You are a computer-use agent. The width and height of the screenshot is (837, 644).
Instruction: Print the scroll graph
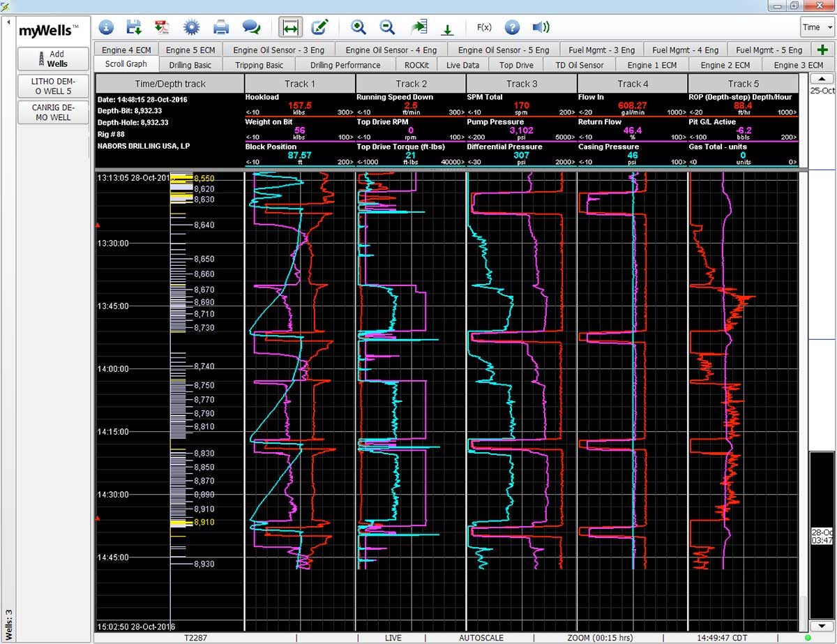click(221, 27)
